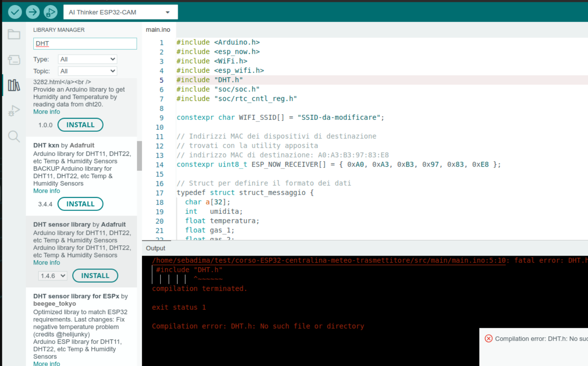588x366 pixels.
Task: Open the Type filter dropdown
Action: pos(87,59)
